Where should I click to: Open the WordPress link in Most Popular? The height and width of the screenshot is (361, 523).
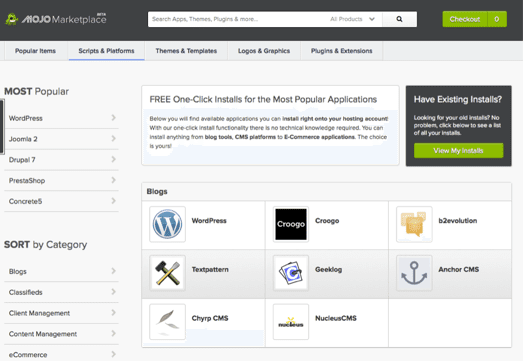pyautogui.click(x=26, y=118)
